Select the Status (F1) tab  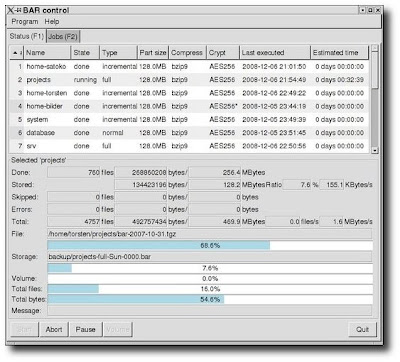tap(27, 36)
